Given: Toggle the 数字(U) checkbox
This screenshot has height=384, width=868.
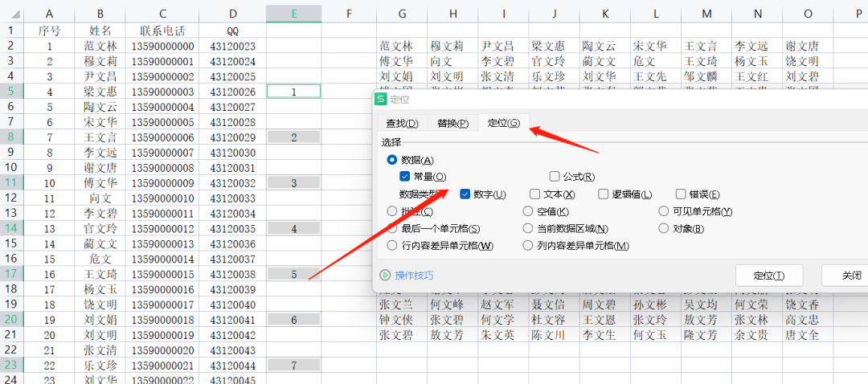Looking at the screenshot, I should point(465,194).
